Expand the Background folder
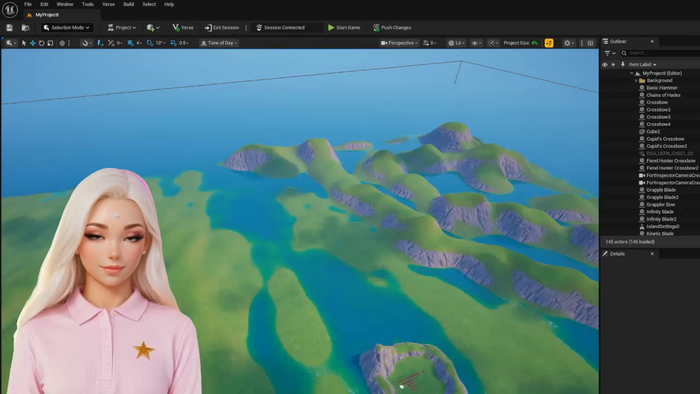Viewport: 700px width, 394px height. [x=636, y=81]
